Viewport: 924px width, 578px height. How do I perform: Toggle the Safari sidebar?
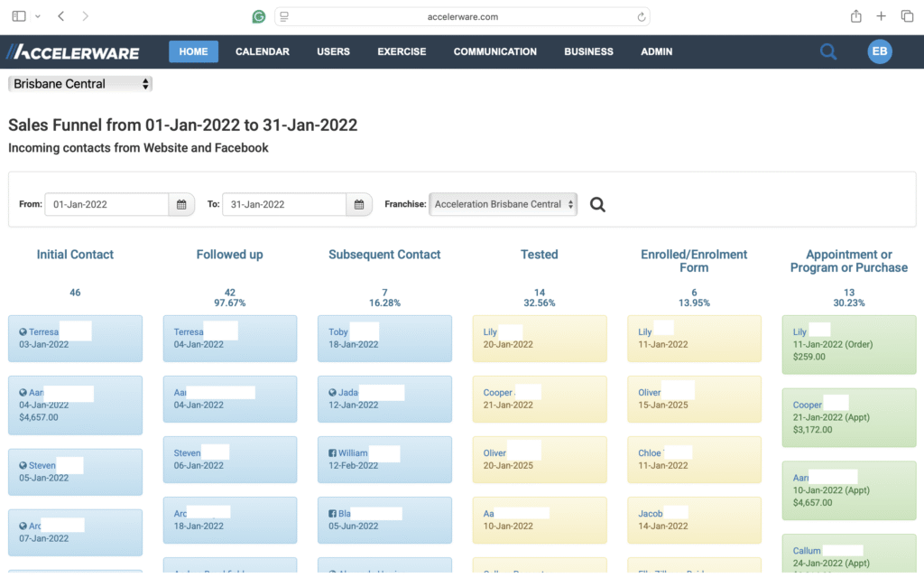pyautogui.click(x=18, y=16)
